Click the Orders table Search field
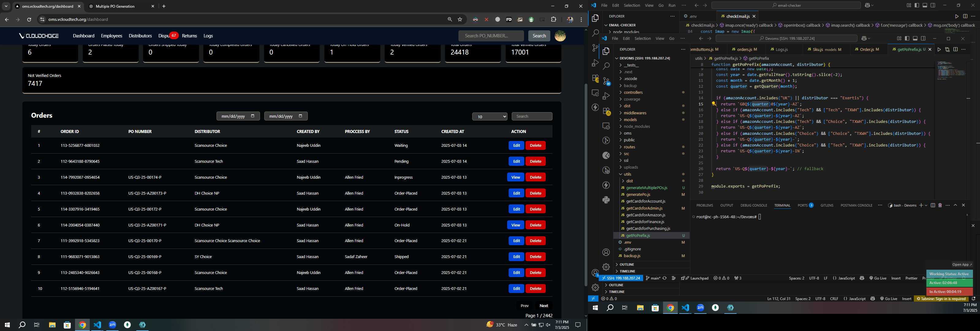Image resolution: width=980 pixels, height=331 pixels. (x=532, y=116)
